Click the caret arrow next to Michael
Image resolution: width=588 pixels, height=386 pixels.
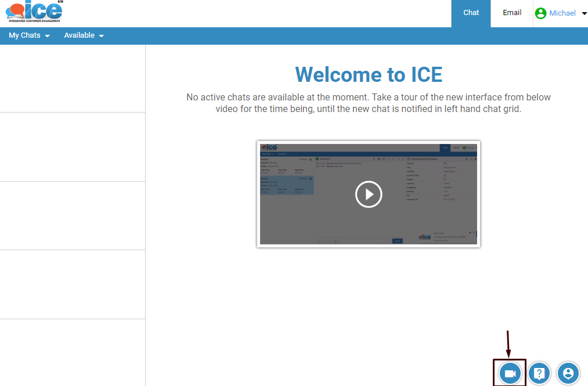click(x=584, y=14)
